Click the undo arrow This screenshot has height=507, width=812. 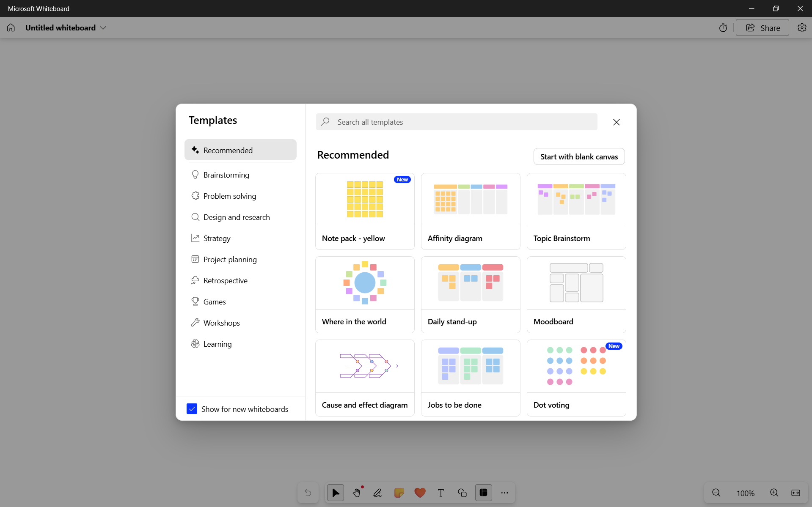tap(308, 493)
